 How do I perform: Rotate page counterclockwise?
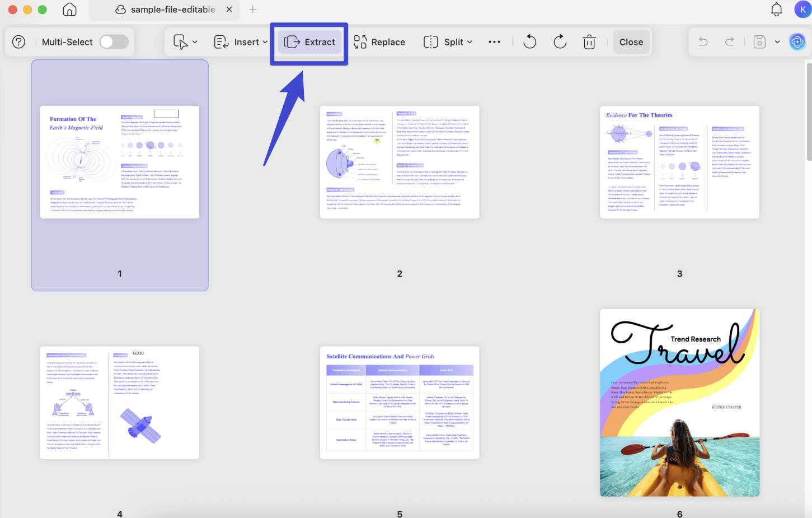coord(530,42)
